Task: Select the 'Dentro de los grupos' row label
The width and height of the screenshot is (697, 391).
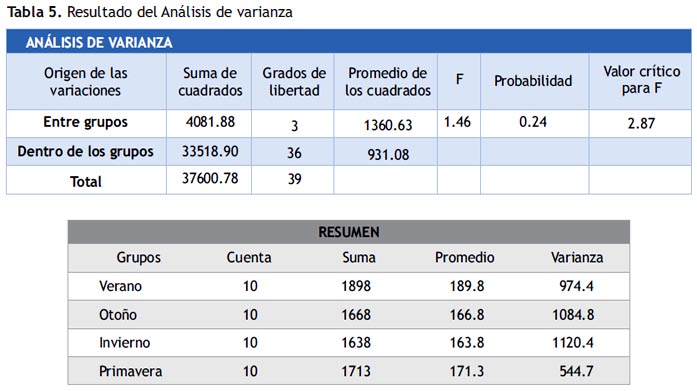Action: pyautogui.click(x=86, y=152)
